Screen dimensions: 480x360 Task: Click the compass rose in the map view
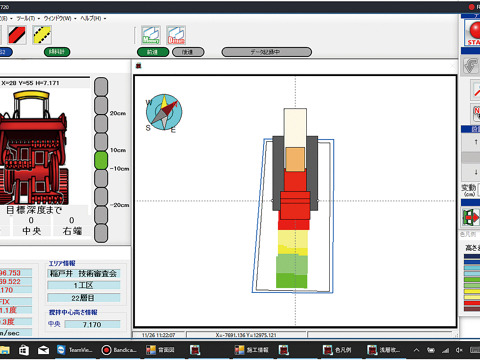[164, 113]
